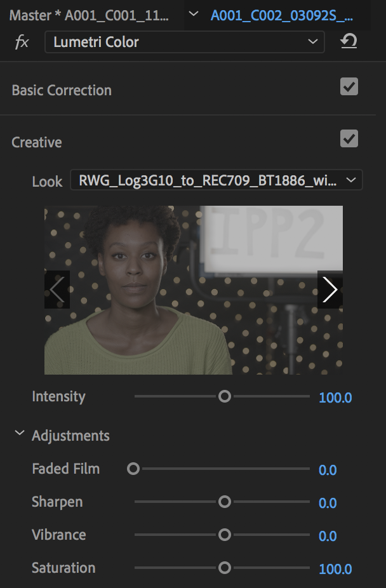386x588 pixels.
Task: Collapse the Adjustments section
Action: pyautogui.click(x=20, y=434)
